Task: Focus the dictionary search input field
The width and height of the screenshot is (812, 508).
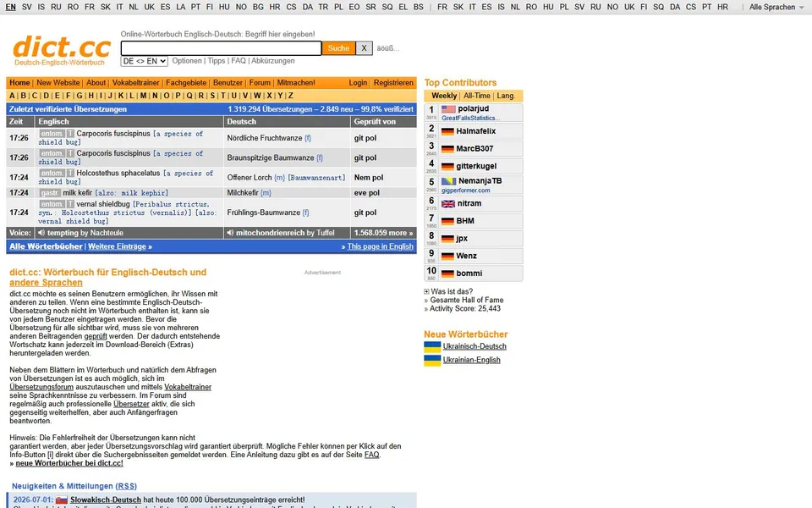Action: click(221, 48)
